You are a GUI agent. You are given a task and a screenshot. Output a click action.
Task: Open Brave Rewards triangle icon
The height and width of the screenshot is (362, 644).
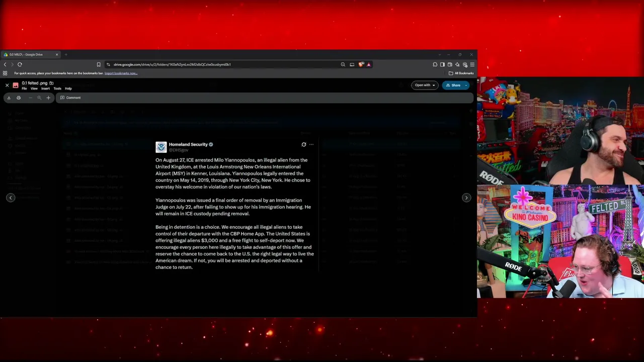click(369, 64)
